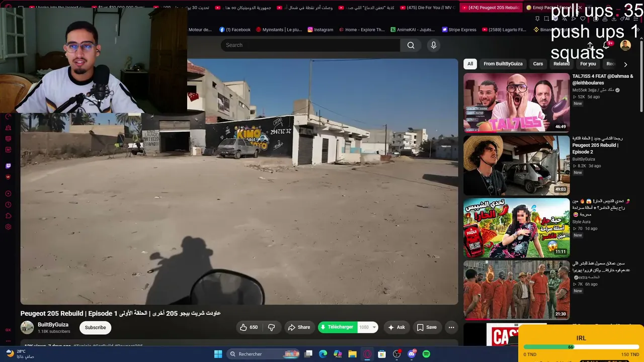Image resolution: width=644 pixels, height=362 pixels.
Task: Open YouTube notifications bell
Action: click(x=606, y=45)
